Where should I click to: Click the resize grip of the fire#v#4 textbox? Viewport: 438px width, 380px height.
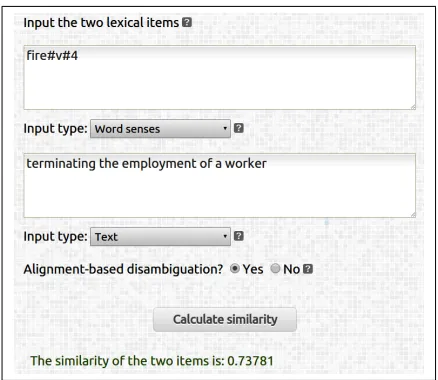coord(413,107)
